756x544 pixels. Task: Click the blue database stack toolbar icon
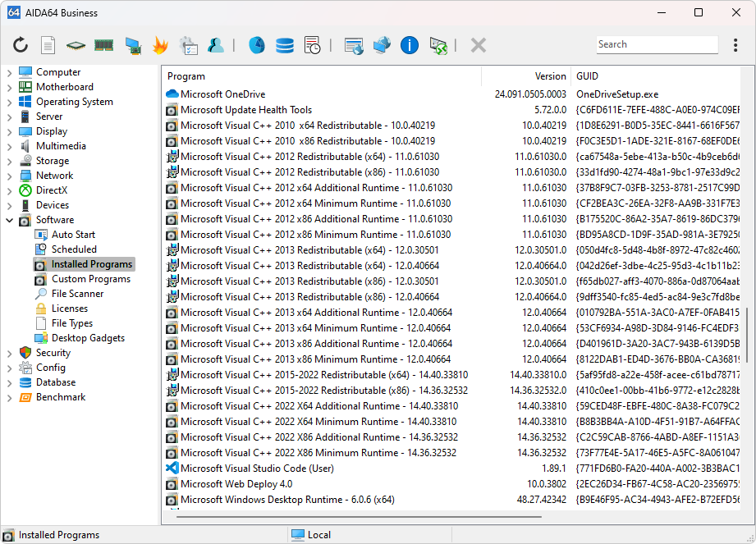tap(284, 45)
